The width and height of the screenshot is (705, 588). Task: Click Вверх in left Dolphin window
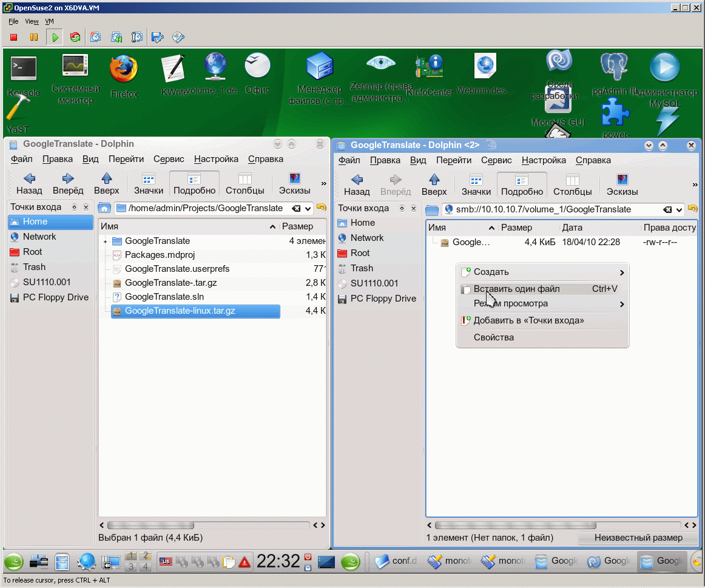[107, 184]
